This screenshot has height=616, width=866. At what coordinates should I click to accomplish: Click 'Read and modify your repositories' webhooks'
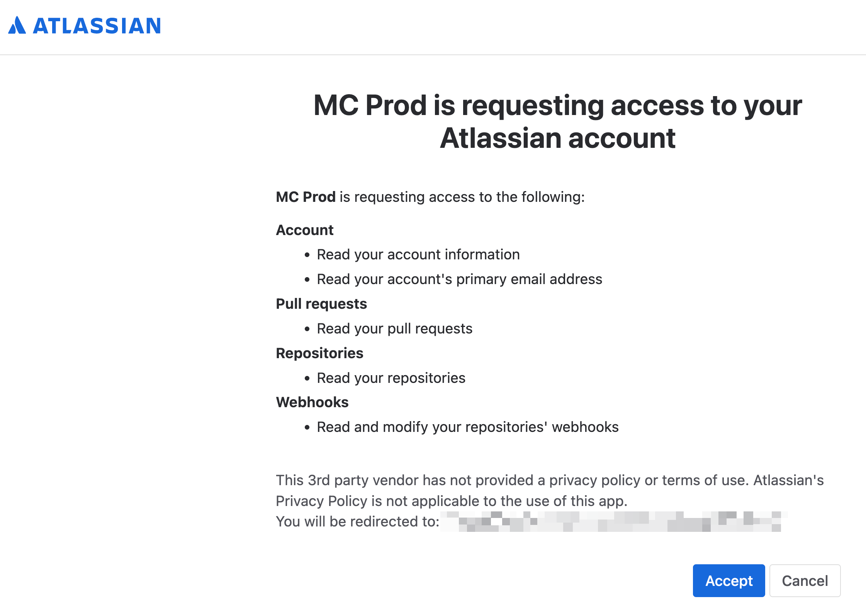coord(467,427)
